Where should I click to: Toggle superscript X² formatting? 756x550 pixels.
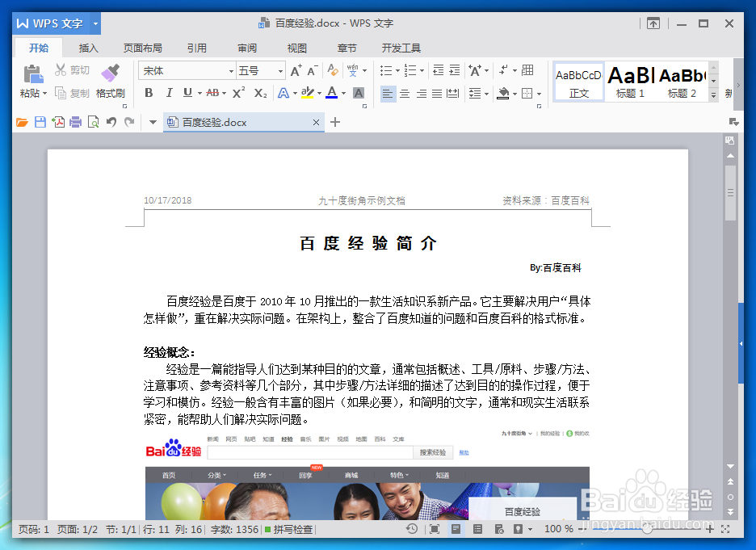[x=238, y=93]
